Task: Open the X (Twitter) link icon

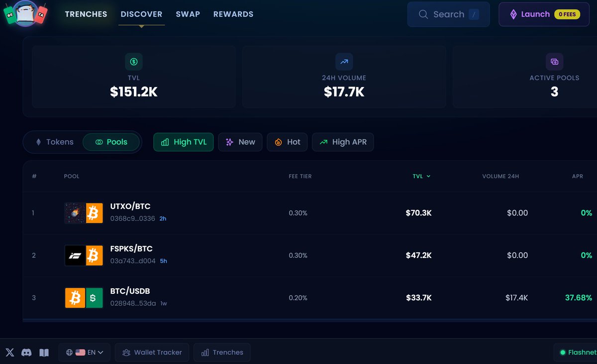Action: click(x=10, y=353)
